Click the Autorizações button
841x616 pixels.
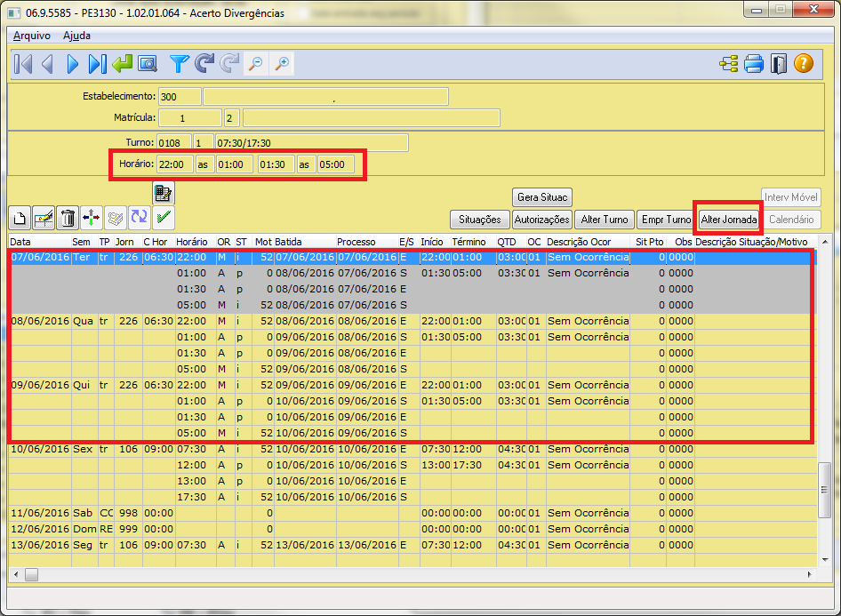(541, 220)
